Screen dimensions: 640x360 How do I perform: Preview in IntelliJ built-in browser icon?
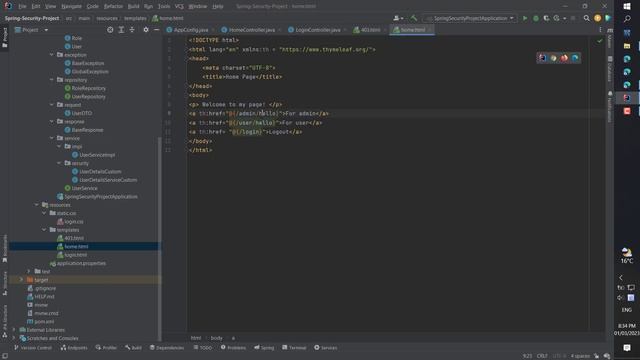(x=542, y=58)
